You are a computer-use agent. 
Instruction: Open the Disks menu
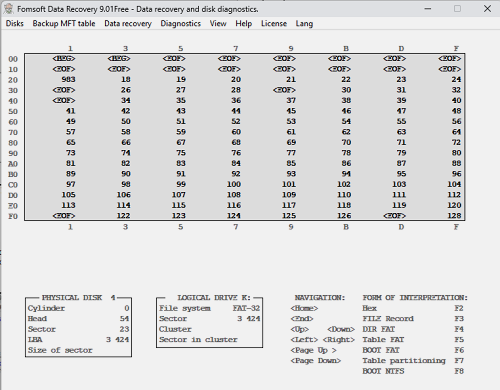(x=15, y=24)
